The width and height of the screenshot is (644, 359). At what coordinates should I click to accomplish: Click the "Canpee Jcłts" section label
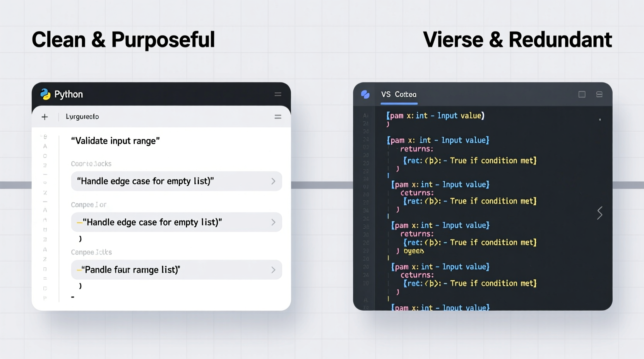[91, 252]
